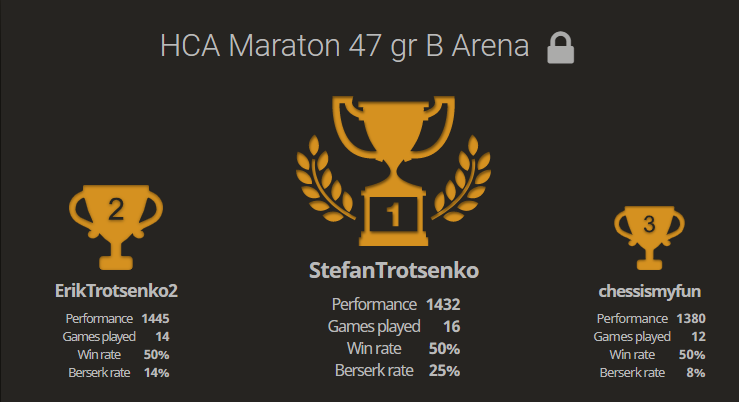Click chessismyfun's games played value 12
The image size is (739, 402).
698,336
